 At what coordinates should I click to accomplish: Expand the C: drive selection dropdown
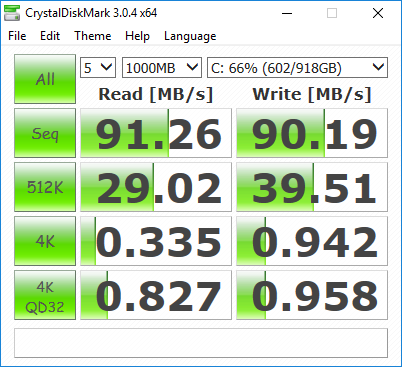click(x=297, y=68)
